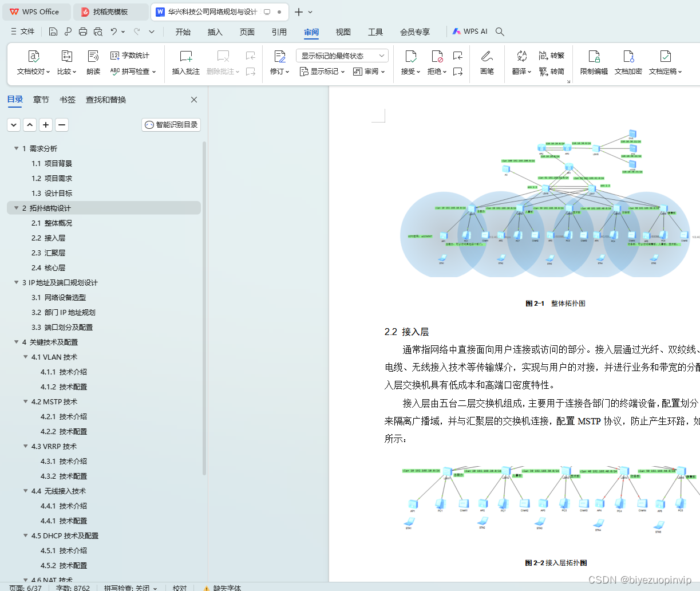700x591 pixels.
Task: Open the 显示标记的最终状态 dropdown
Action: (340, 54)
